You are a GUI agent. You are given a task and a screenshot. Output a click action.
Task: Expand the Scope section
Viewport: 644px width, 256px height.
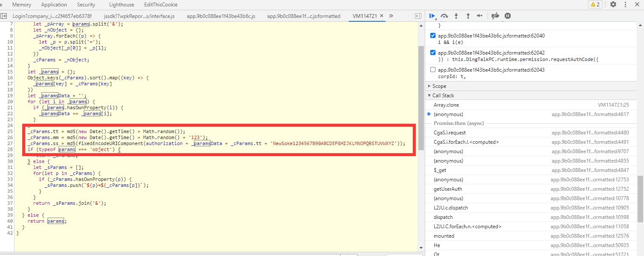click(x=439, y=86)
